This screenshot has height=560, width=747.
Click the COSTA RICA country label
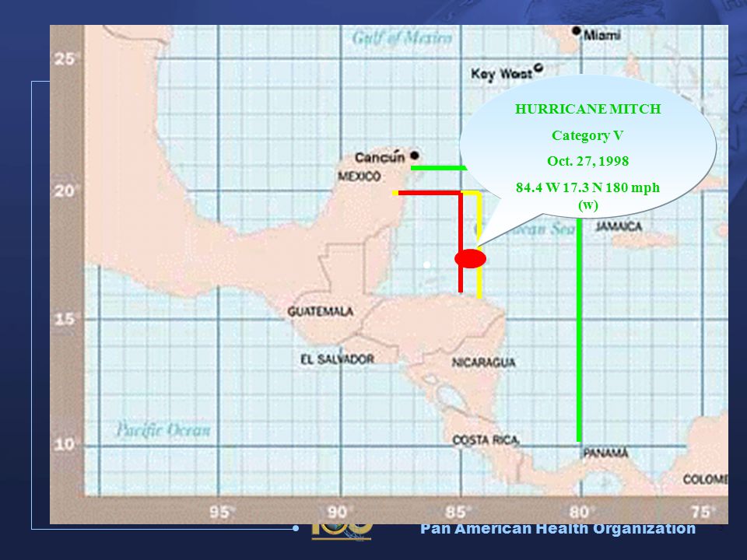click(486, 440)
